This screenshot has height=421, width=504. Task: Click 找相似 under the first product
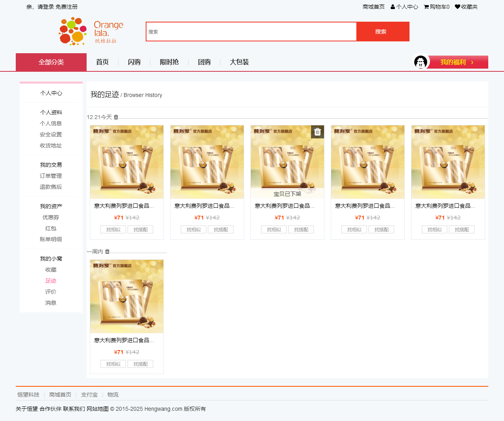113,230
